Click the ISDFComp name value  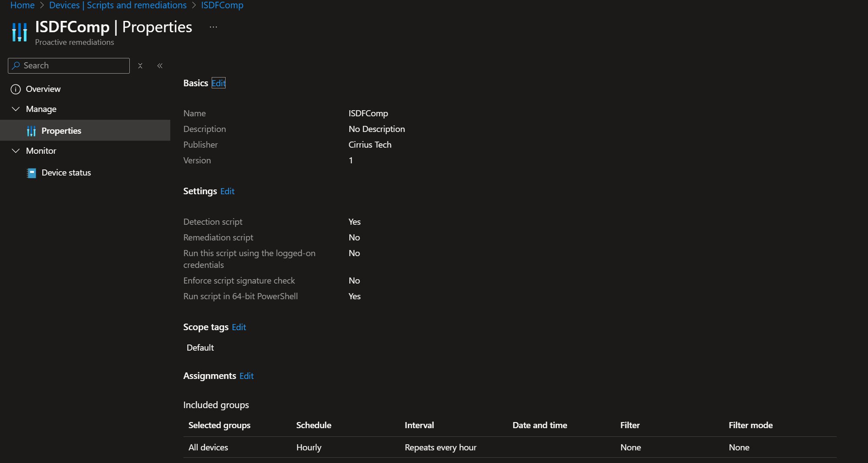[368, 113]
